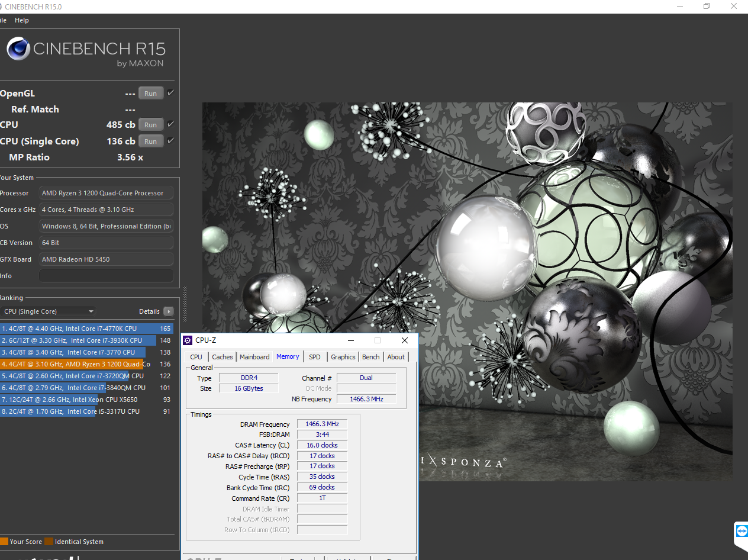Select ranking row Intel Core i5-3317U
Image resolution: width=748 pixels, height=560 pixels.
(x=87, y=411)
